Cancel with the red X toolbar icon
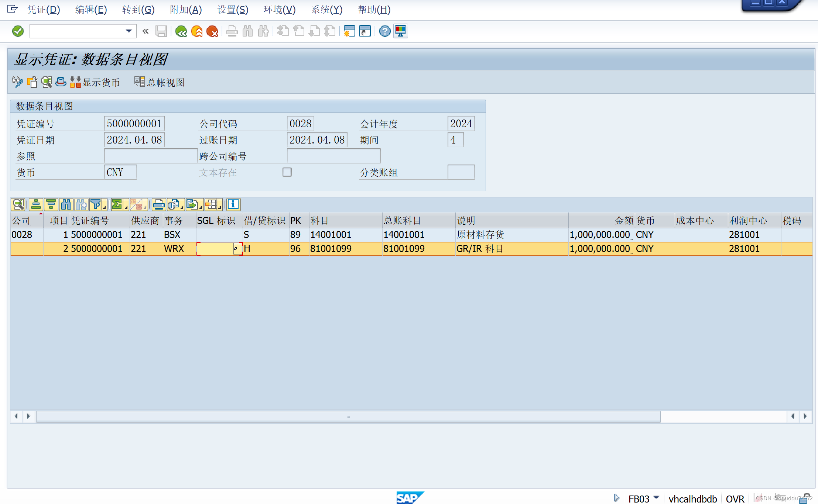818x504 pixels. pyautogui.click(x=213, y=31)
